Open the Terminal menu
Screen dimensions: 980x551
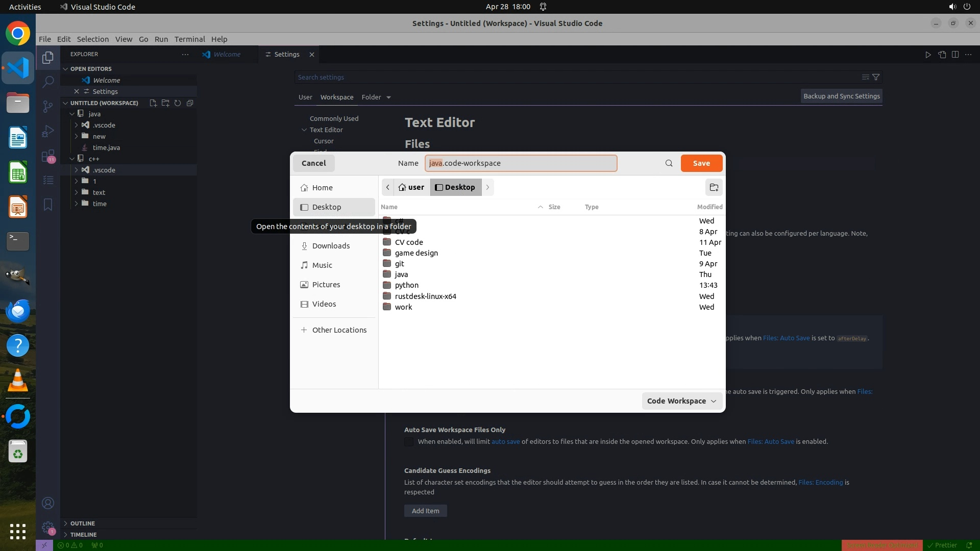pyautogui.click(x=189, y=39)
